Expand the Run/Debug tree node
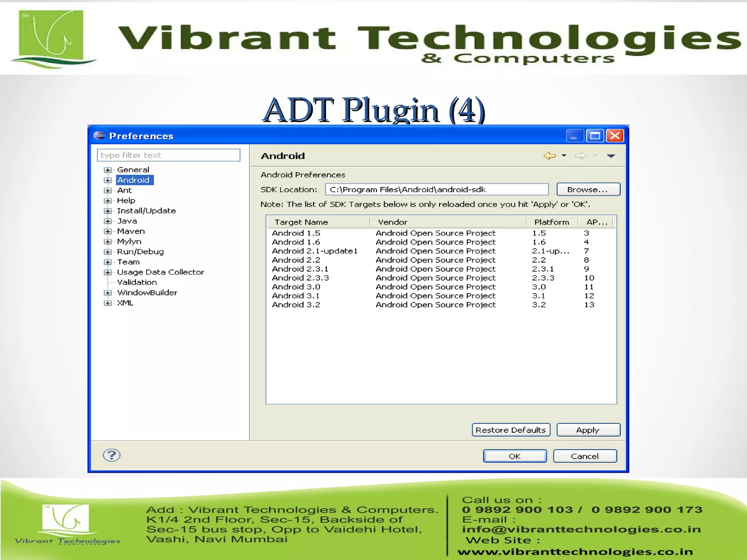The image size is (747, 560). click(x=108, y=252)
